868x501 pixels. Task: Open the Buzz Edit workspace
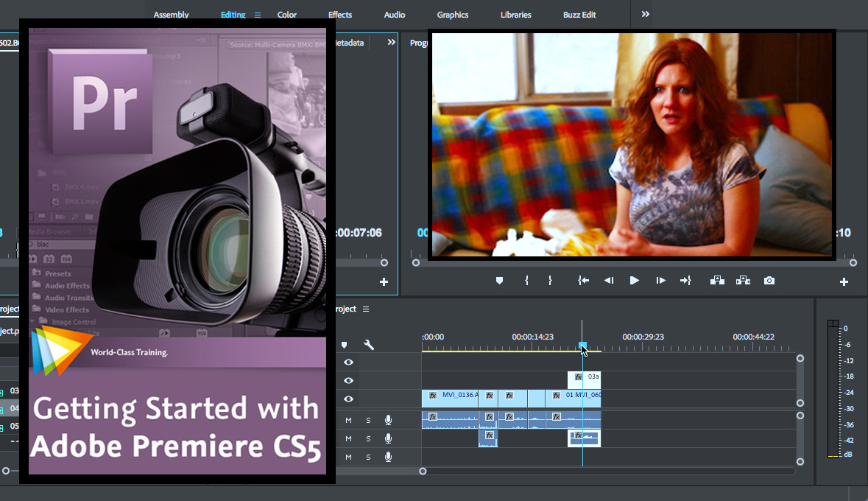click(579, 15)
